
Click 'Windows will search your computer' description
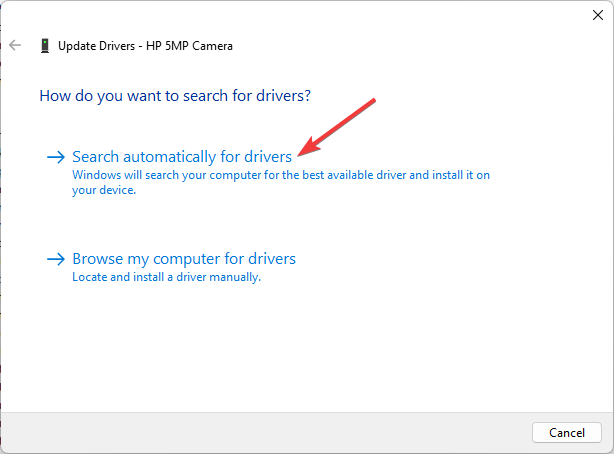[x=281, y=182]
